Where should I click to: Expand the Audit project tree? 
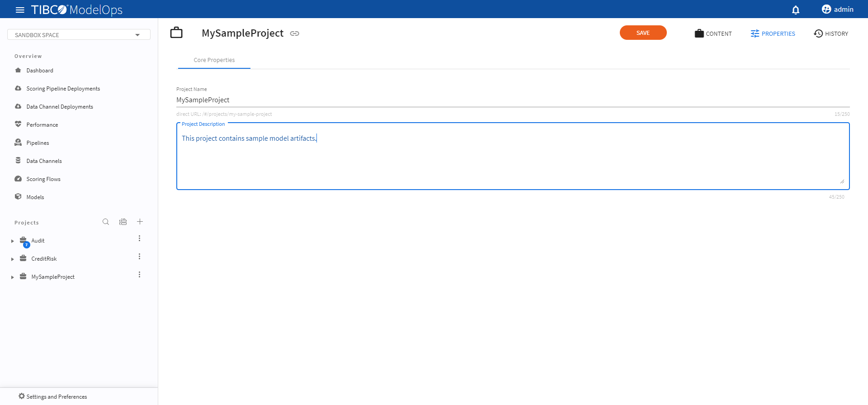point(13,241)
